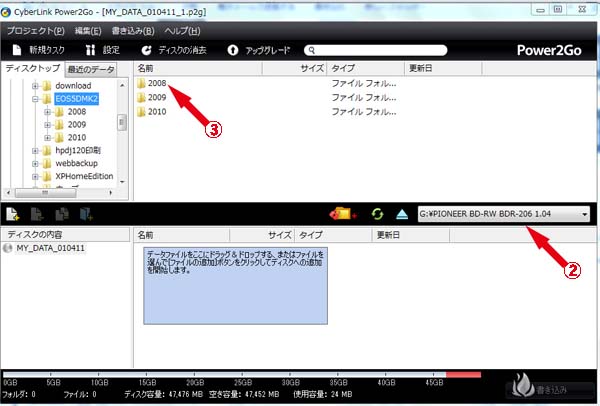
Task: Switch to the ディスクトップ tab
Action: (33, 68)
